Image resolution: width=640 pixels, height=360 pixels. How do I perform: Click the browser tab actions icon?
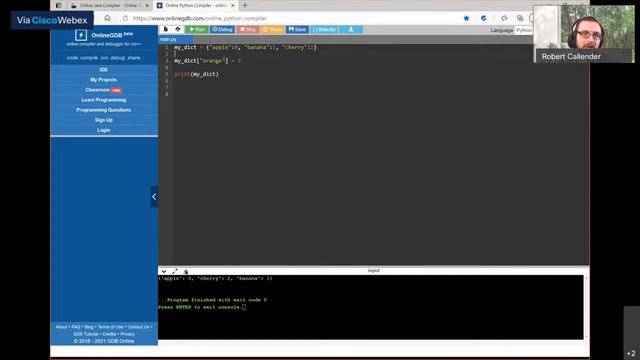tap(59, 6)
